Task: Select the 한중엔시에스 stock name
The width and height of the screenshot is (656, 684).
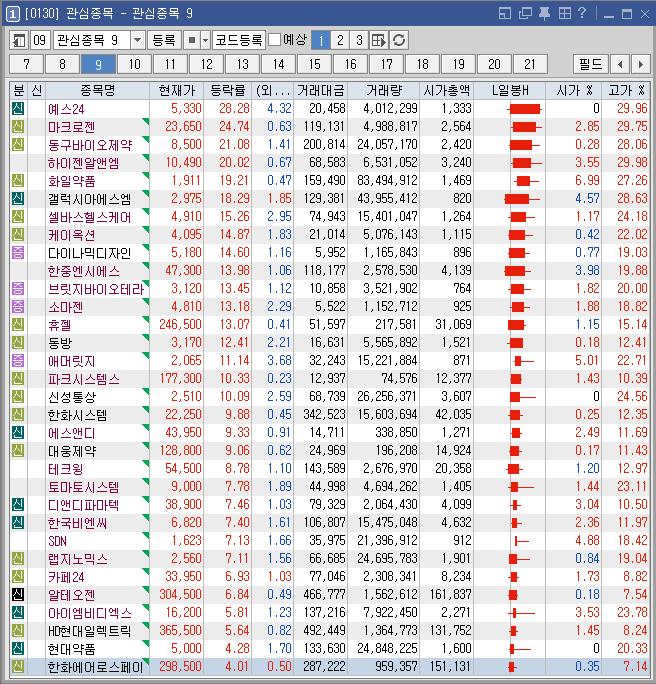Action: point(83,271)
